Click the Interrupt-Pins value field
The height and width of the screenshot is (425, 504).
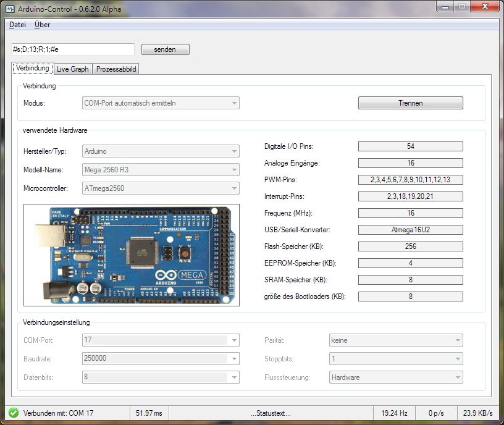pos(411,196)
